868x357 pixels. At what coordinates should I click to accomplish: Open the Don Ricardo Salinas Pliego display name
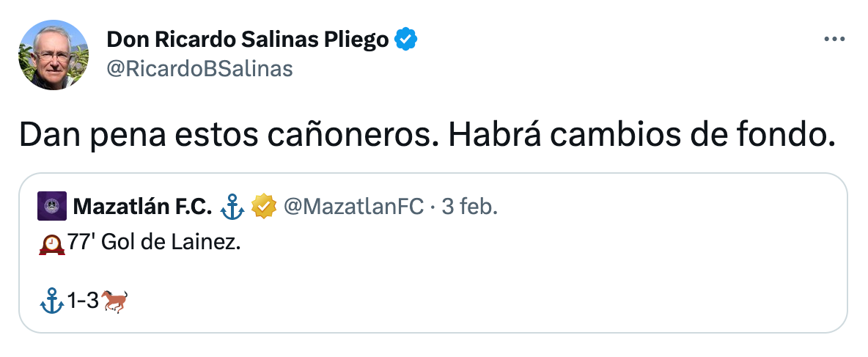point(248,40)
